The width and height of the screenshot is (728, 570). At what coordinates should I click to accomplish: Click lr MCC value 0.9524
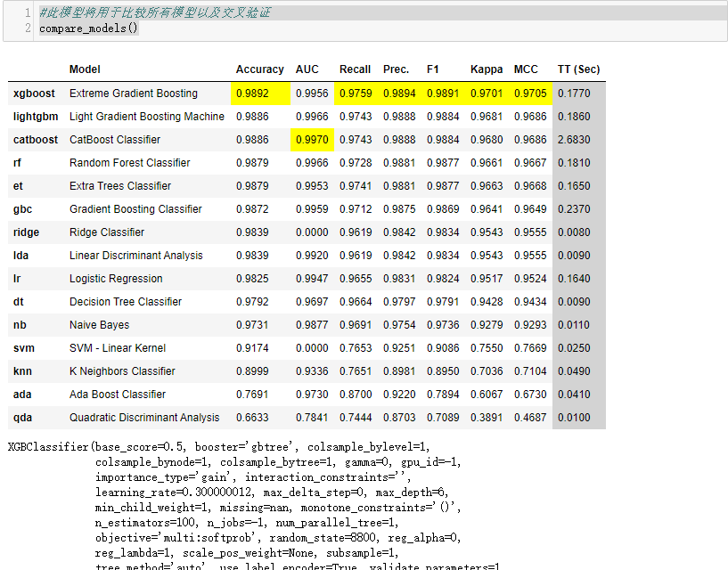[x=530, y=279]
